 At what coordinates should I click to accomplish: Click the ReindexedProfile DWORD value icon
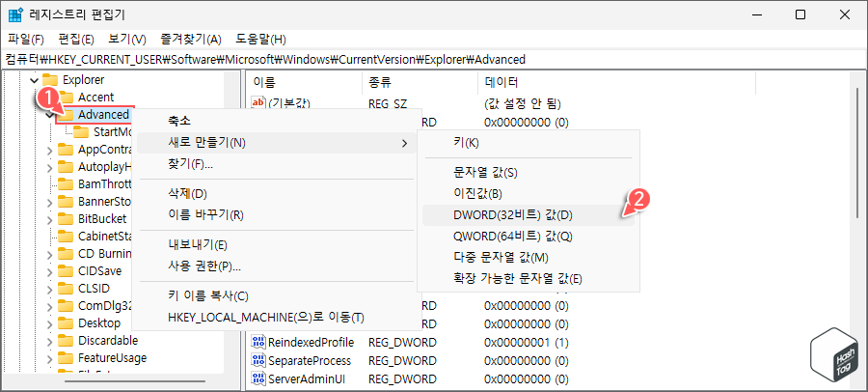(x=258, y=342)
